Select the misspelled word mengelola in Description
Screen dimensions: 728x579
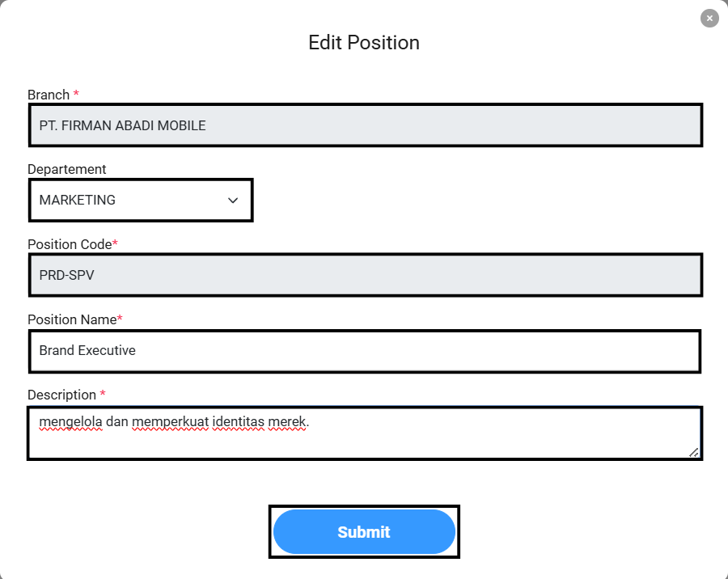tap(63, 421)
